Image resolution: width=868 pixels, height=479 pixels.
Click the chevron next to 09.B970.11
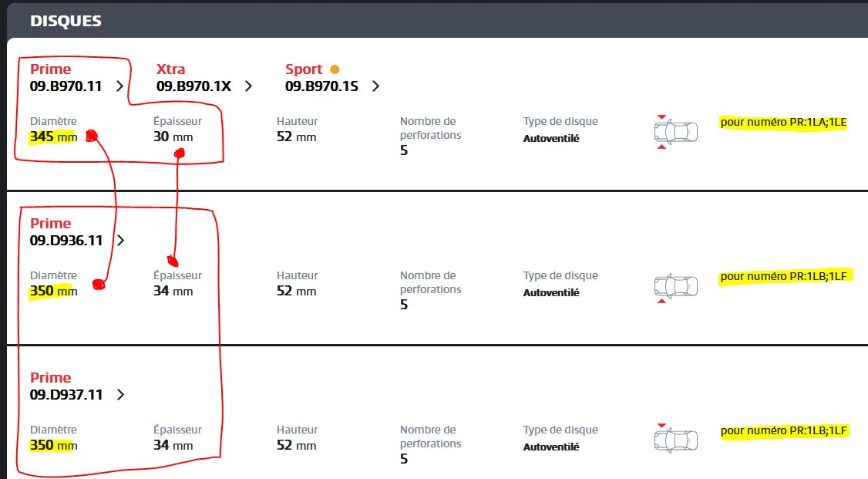point(119,86)
